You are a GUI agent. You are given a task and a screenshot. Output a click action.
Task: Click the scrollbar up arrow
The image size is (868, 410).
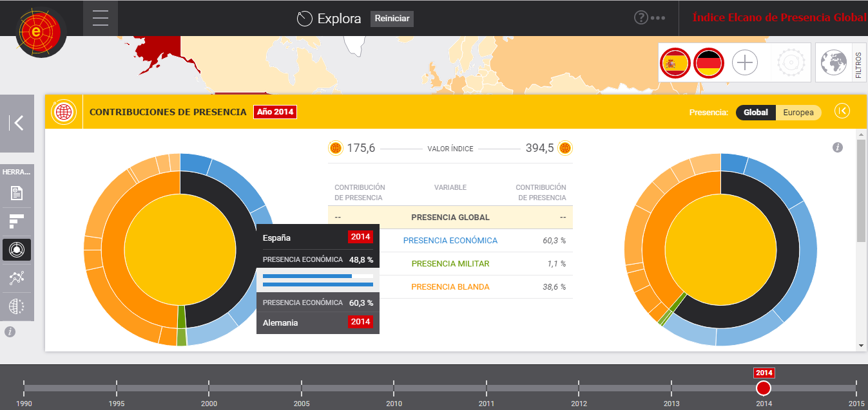click(861, 134)
